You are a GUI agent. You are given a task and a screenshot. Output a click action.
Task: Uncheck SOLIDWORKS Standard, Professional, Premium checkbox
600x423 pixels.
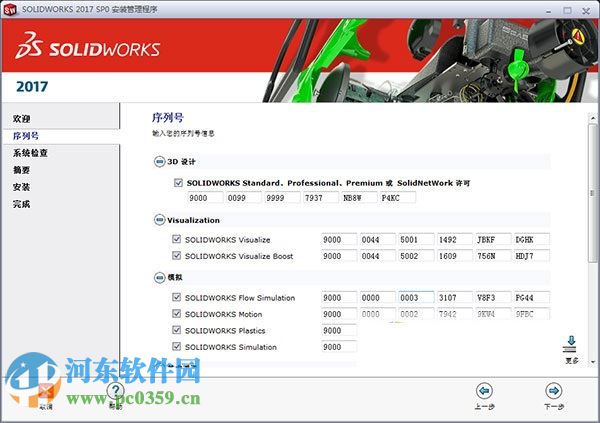[x=178, y=183]
